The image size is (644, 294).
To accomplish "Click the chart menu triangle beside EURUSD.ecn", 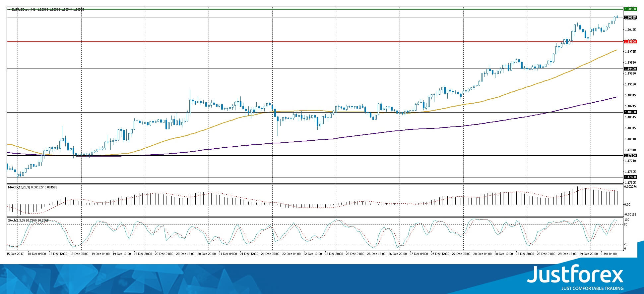I will coord(9,10).
